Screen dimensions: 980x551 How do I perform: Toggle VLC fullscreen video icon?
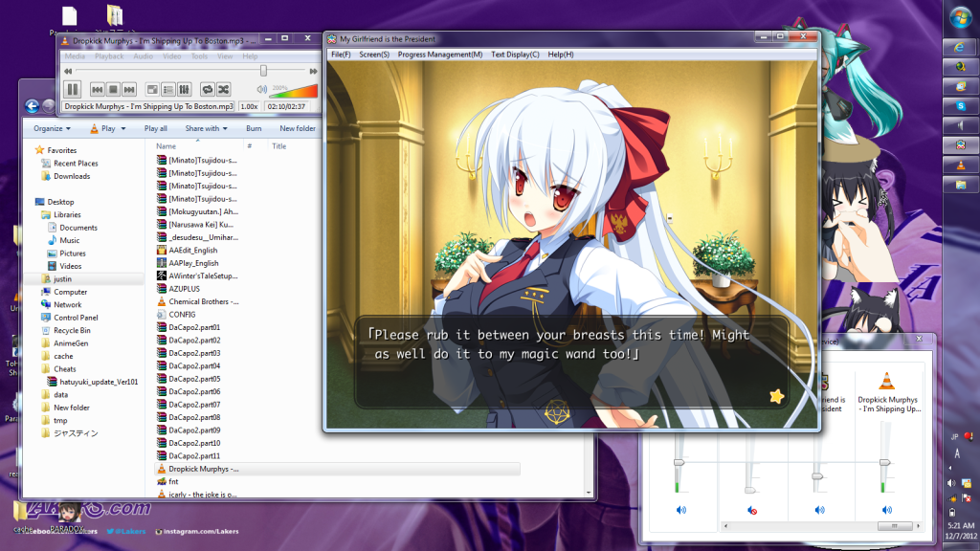click(x=152, y=89)
